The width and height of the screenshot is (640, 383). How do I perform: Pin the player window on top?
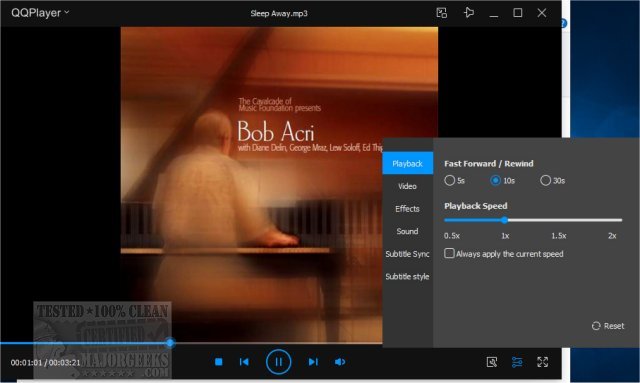coord(469,13)
